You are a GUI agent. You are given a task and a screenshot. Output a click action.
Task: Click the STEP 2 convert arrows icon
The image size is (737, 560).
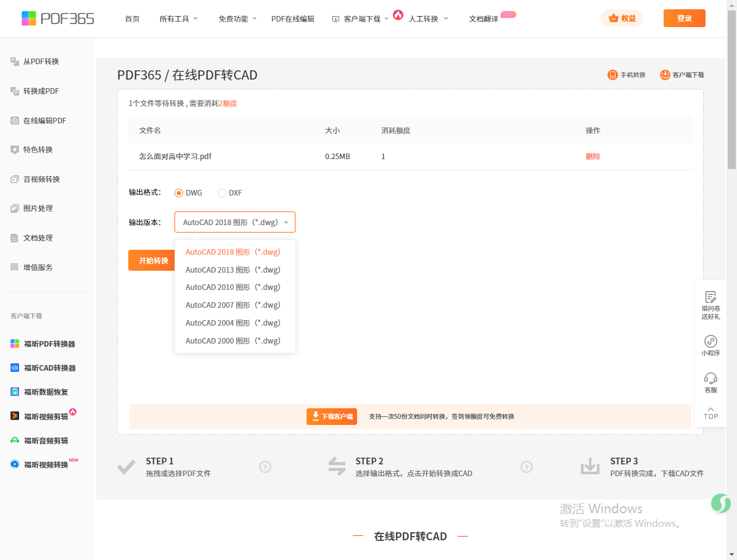[337, 467]
